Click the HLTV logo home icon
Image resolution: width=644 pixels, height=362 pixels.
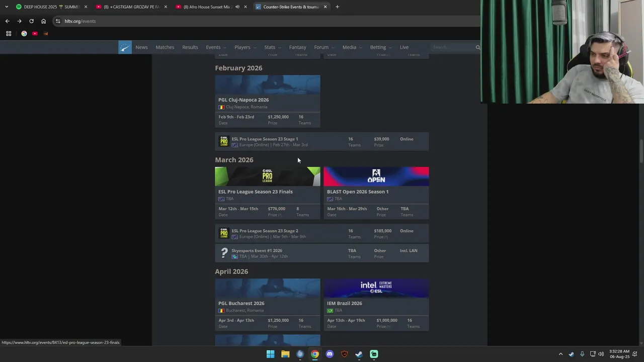125,47
